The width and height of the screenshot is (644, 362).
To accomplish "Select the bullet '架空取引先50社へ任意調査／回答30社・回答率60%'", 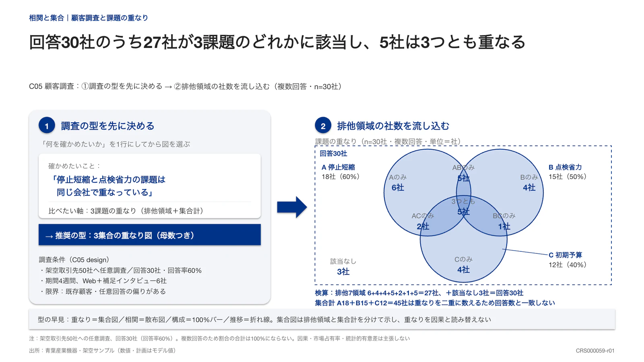I will 120,270.
